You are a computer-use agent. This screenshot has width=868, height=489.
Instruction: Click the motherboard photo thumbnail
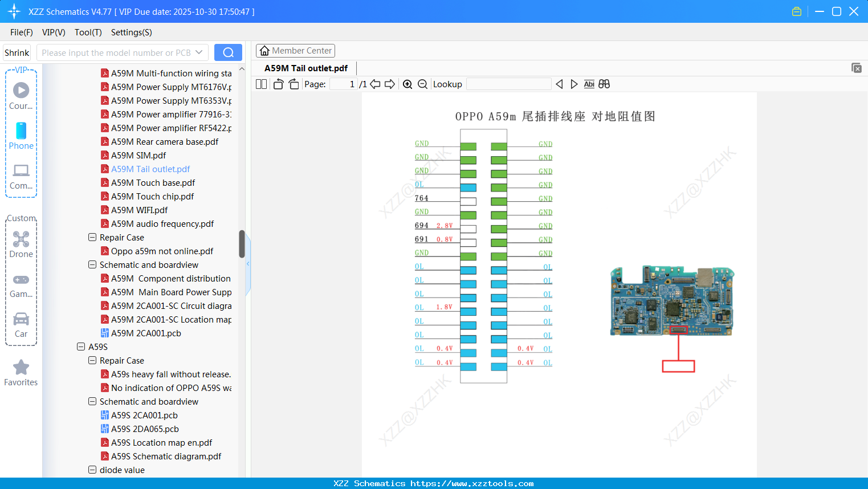[x=673, y=300]
